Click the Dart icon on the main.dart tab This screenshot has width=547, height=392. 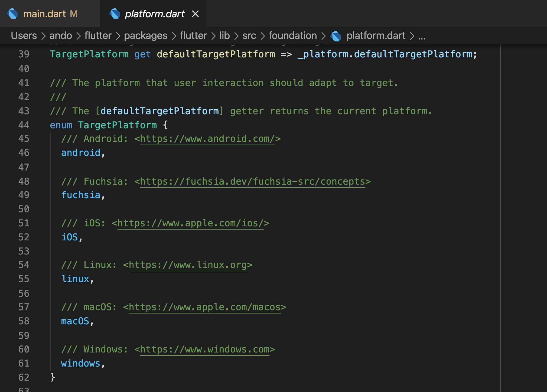[12, 14]
